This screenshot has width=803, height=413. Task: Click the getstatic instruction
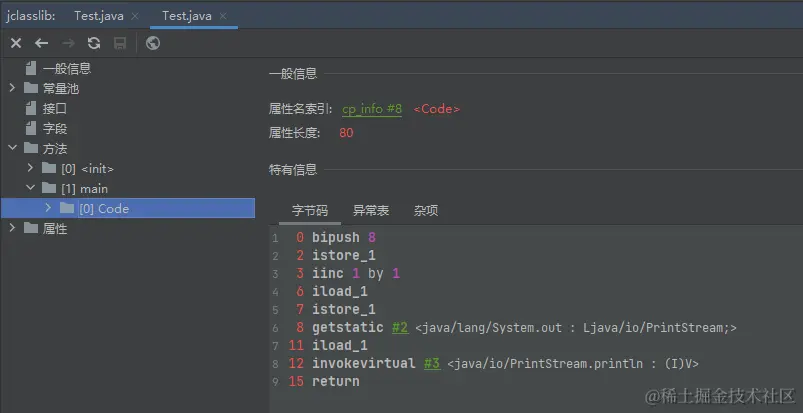(x=348, y=327)
